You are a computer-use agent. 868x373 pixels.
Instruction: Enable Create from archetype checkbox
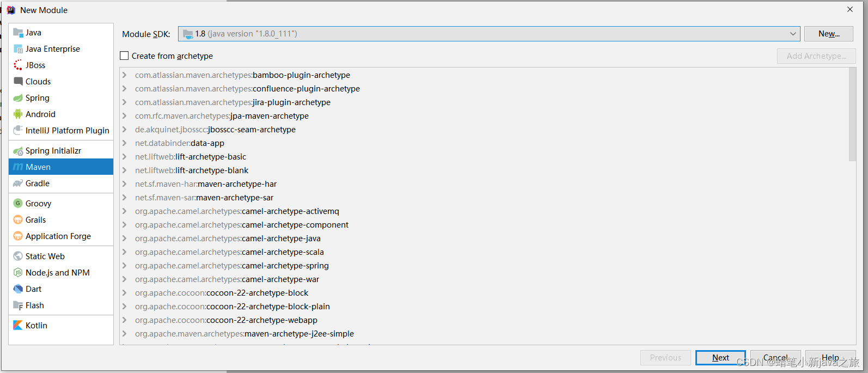click(124, 56)
